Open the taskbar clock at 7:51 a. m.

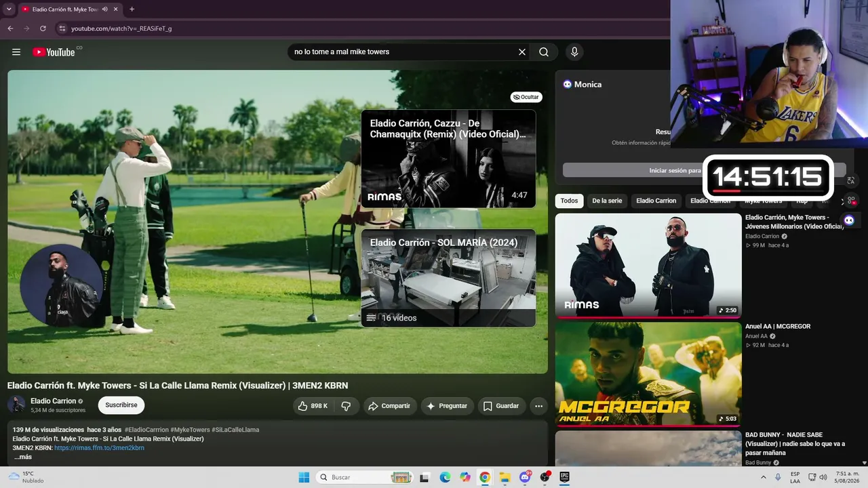coord(848,477)
